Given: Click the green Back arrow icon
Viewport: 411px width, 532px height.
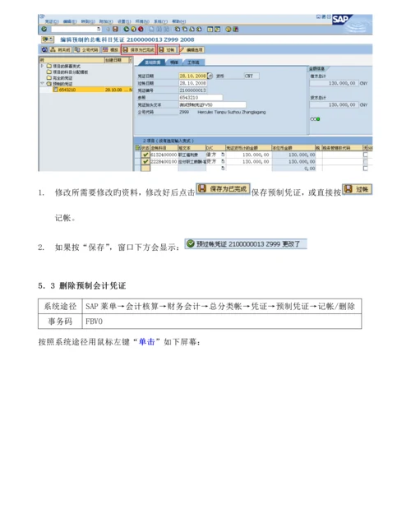Looking at the screenshot, I should coord(126,29).
